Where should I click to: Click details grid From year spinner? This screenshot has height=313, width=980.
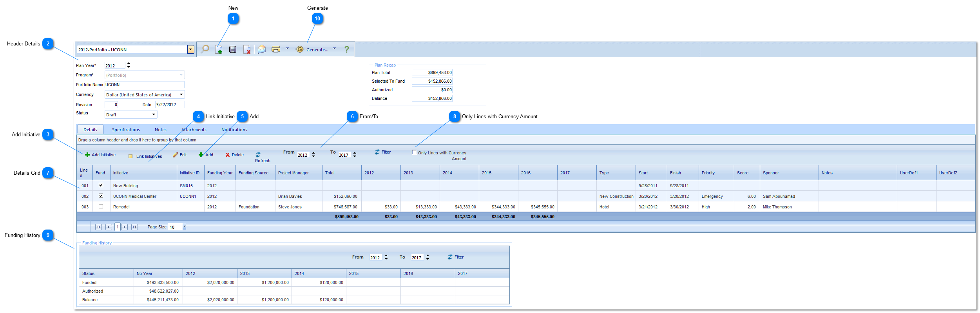[313, 155]
